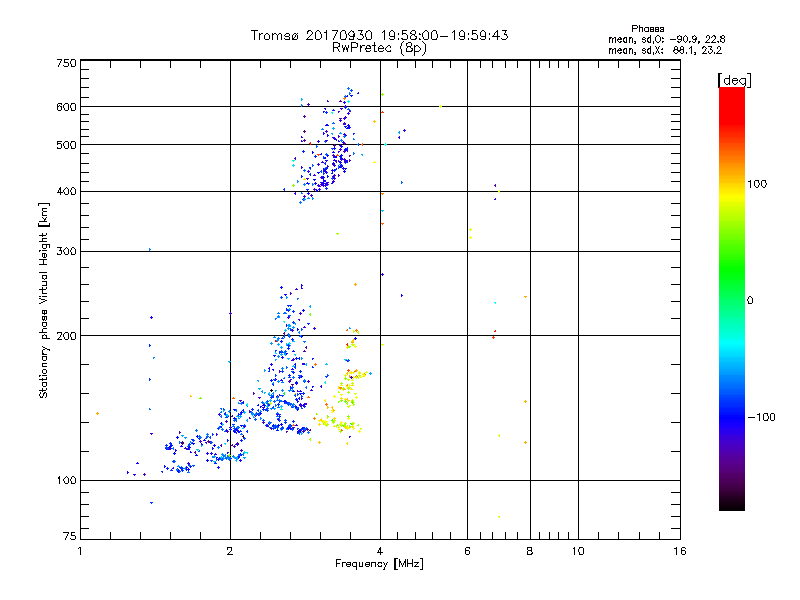Click the y-axis tick label '400'
This screenshot has height=600, width=800.
coord(66,191)
